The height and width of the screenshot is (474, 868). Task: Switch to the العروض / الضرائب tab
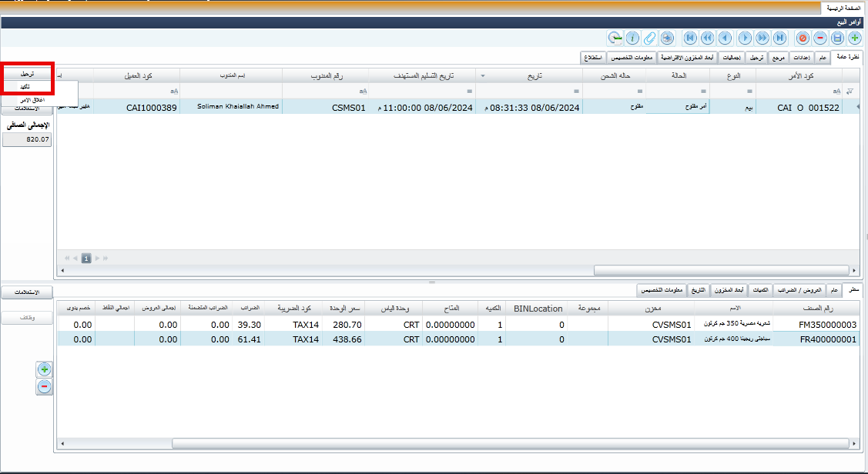click(x=798, y=290)
